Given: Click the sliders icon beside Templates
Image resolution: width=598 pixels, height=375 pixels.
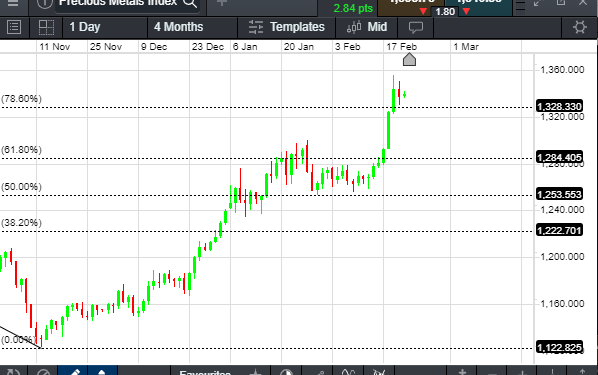Looking at the screenshot, I should click(256, 27).
